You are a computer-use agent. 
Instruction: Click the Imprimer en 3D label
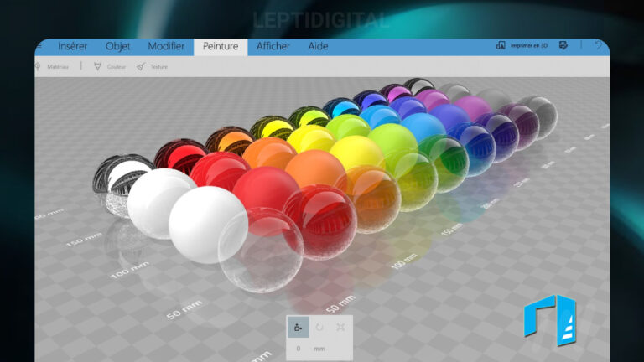click(529, 46)
